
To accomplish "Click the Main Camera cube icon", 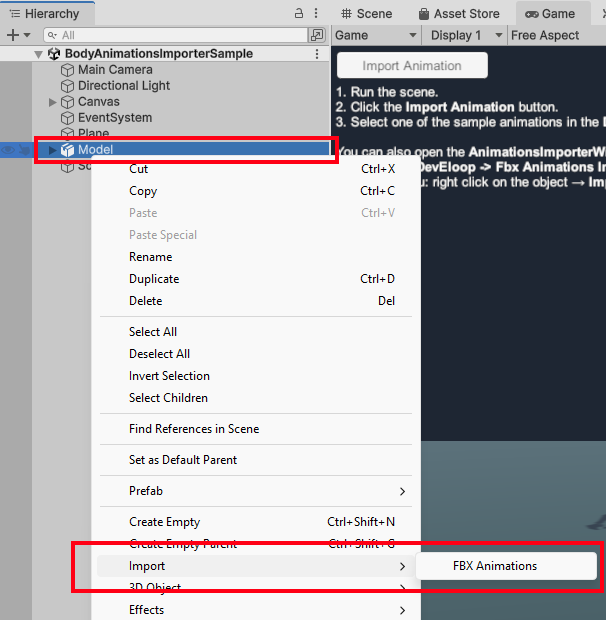I will [67, 70].
